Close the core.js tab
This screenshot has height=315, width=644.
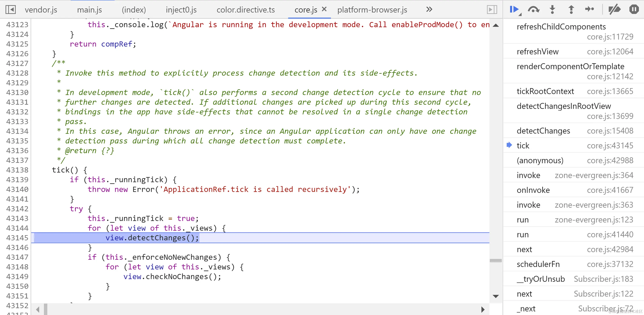tap(324, 9)
